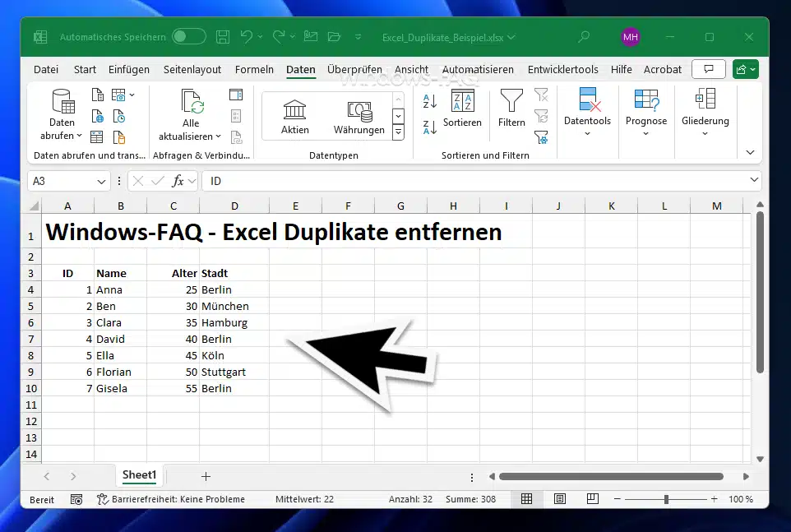Open the Comments speech bubble button
Image resolution: width=791 pixels, height=532 pixels.
click(x=709, y=69)
